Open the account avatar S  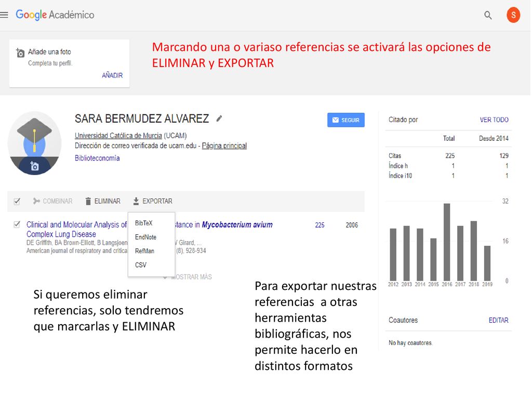click(x=513, y=15)
